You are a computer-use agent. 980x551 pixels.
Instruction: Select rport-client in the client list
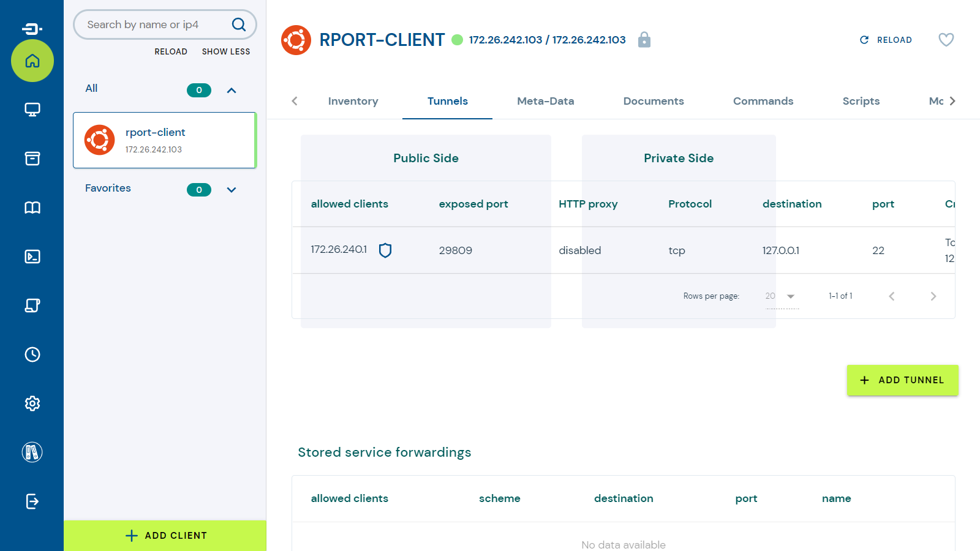click(164, 140)
